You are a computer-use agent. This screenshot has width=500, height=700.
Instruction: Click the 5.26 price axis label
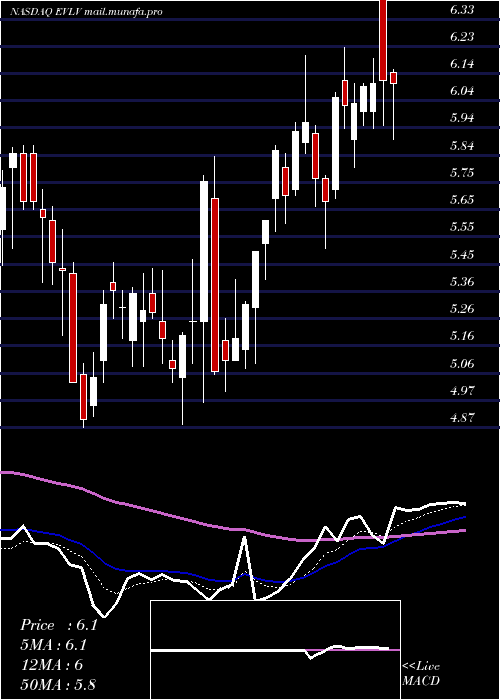coord(462,309)
